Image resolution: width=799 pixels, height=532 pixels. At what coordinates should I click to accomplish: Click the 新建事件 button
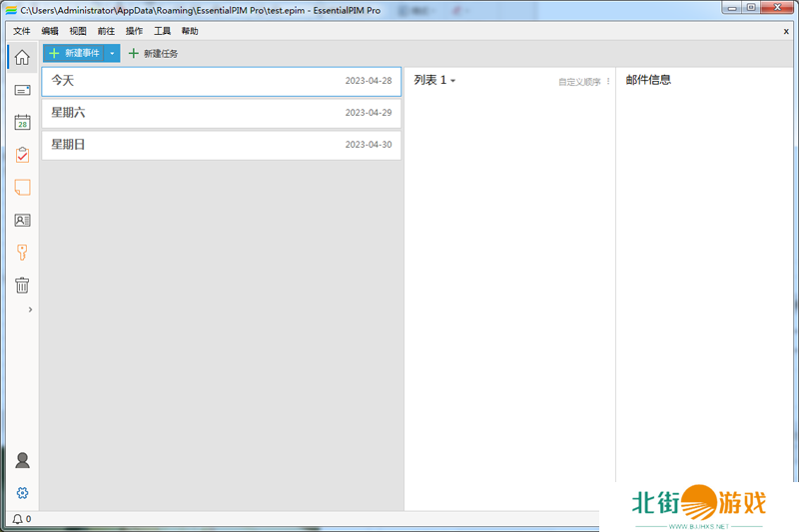(x=74, y=53)
